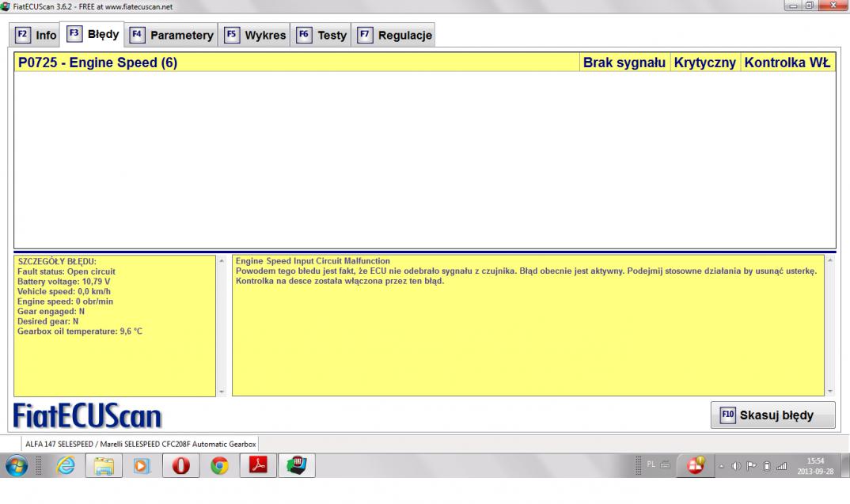Viewport: 850px width, 504px height.
Task: Click the volume speaker tray icon
Action: [735, 465]
